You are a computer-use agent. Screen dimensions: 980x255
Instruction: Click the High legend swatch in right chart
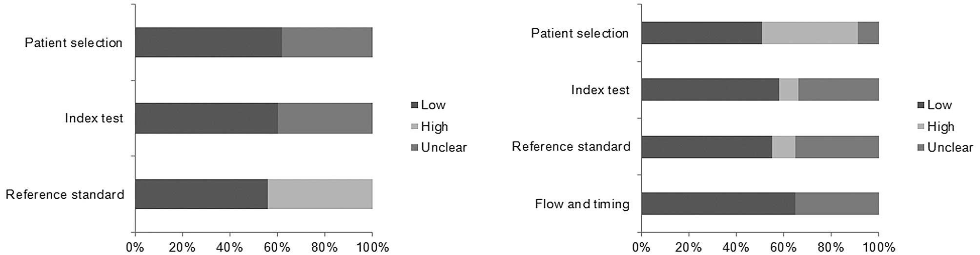[x=921, y=127]
